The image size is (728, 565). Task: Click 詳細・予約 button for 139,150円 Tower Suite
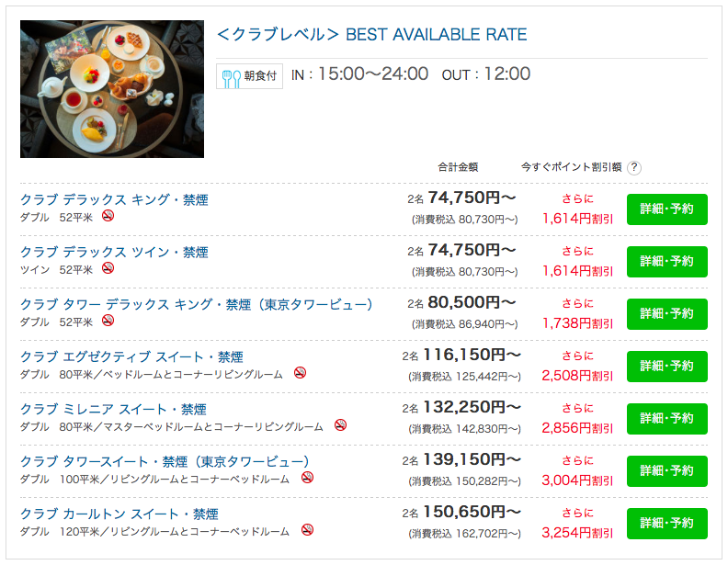pos(666,471)
